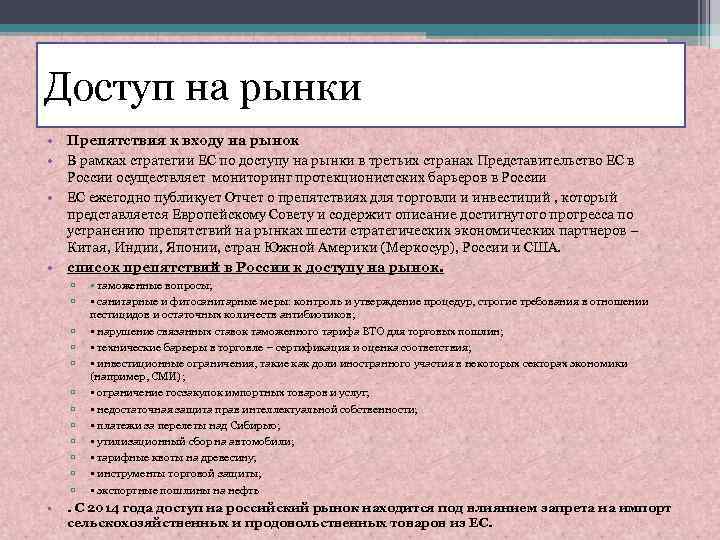Screen dimensions: 720x540
Task: Click the paragraph starting 'ЕС ежегодно публикует Отчет'
Action: tap(353, 223)
